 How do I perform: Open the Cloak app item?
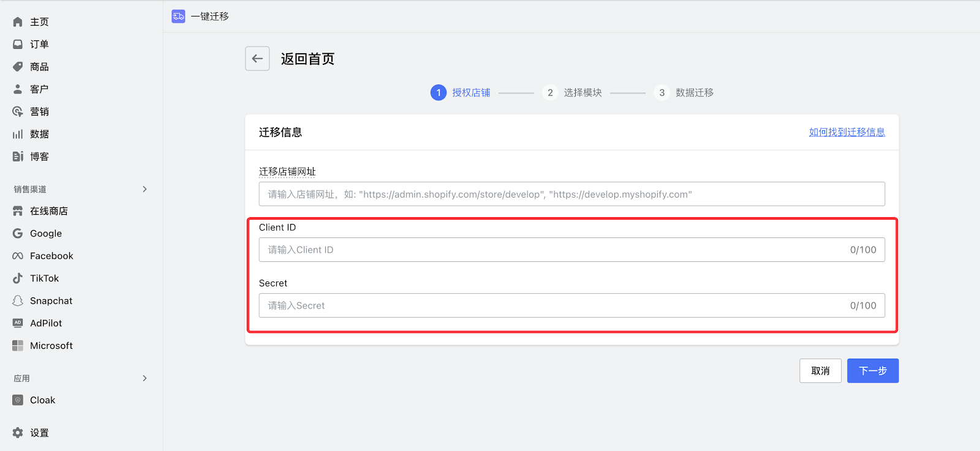pyautogui.click(x=42, y=400)
